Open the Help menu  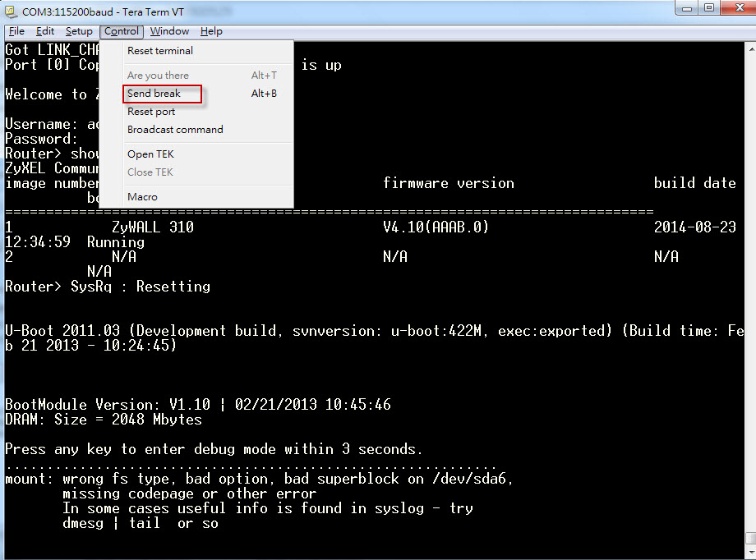coord(211,31)
